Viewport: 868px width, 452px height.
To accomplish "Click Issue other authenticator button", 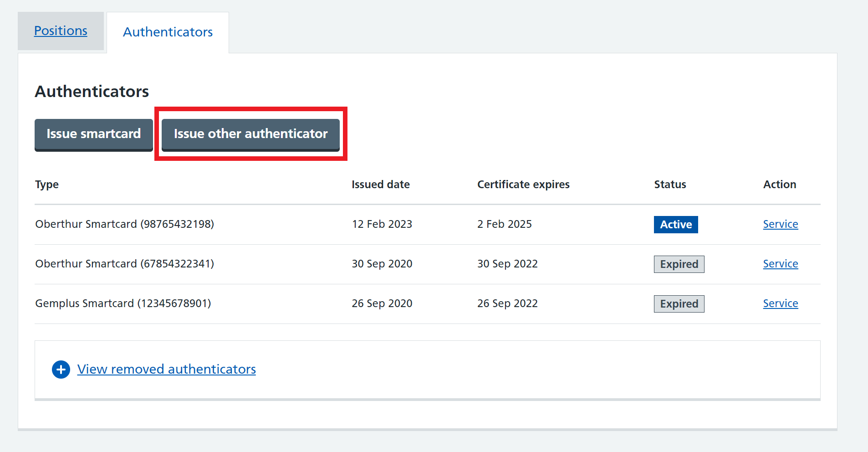I will coord(250,134).
